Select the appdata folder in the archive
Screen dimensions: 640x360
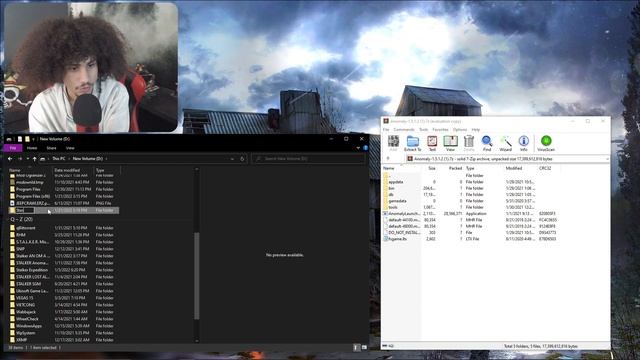click(x=396, y=182)
